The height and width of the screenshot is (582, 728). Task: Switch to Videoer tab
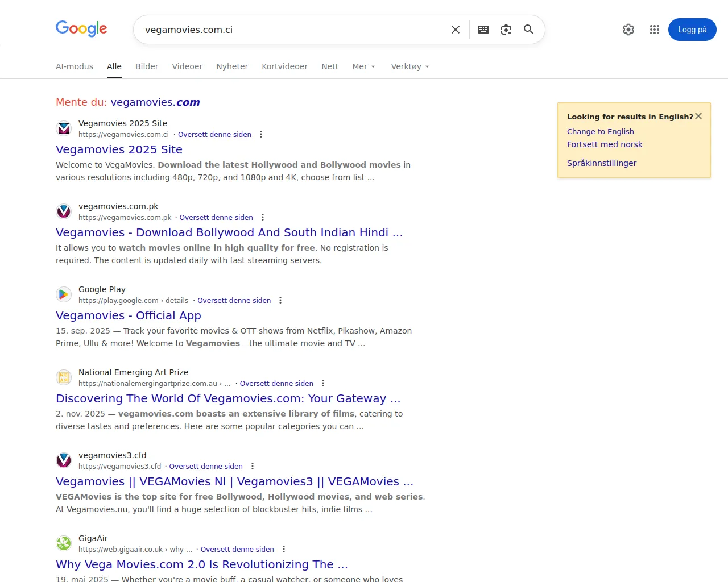click(187, 66)
